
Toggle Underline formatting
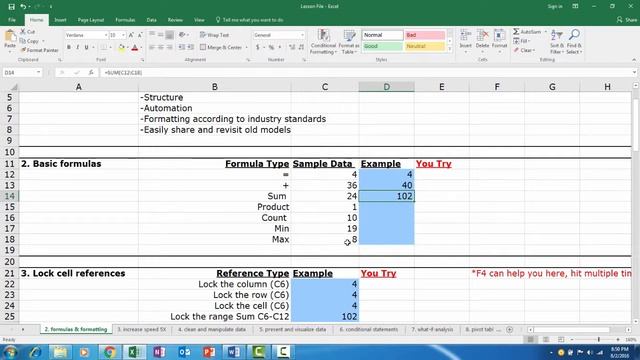pos(87,47)
